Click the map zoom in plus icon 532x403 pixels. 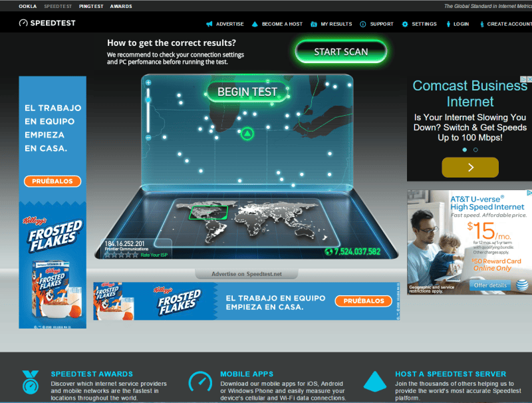click(x=148, y=82)
